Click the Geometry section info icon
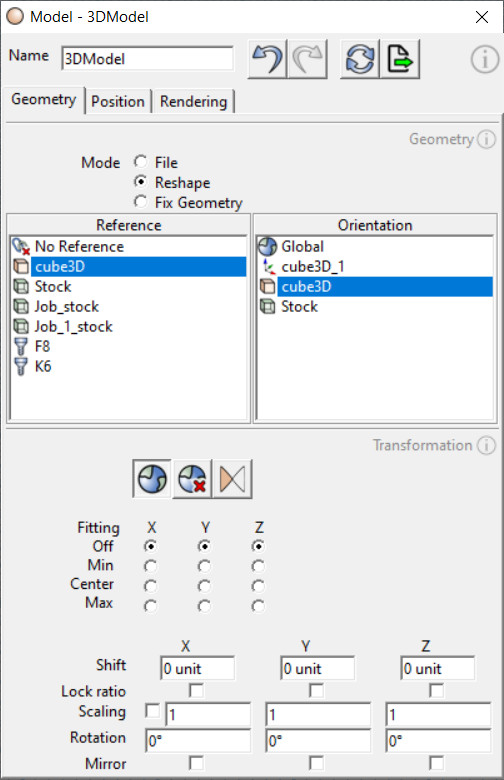Image resolution: width=504 pixels, height=780 pixels. coord(487,139)
